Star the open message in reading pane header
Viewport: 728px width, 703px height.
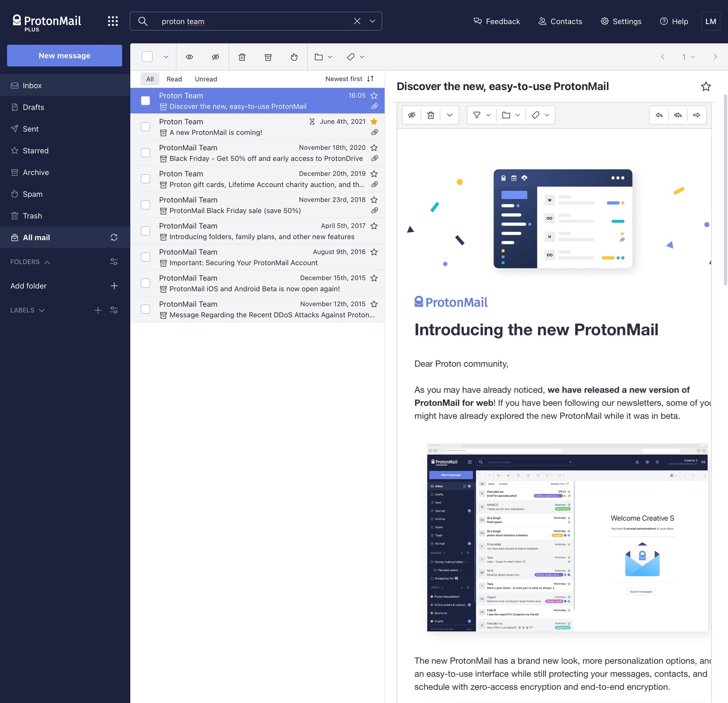706,87
